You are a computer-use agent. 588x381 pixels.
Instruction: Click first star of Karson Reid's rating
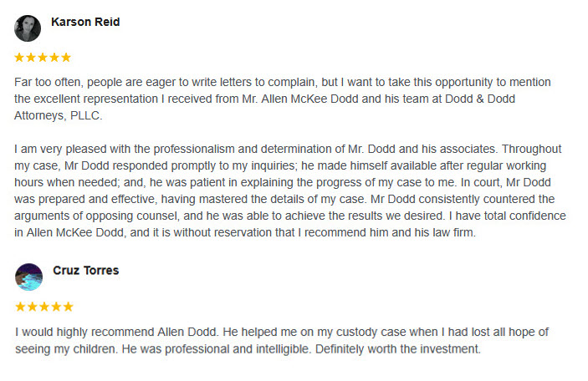click(19, 58)
